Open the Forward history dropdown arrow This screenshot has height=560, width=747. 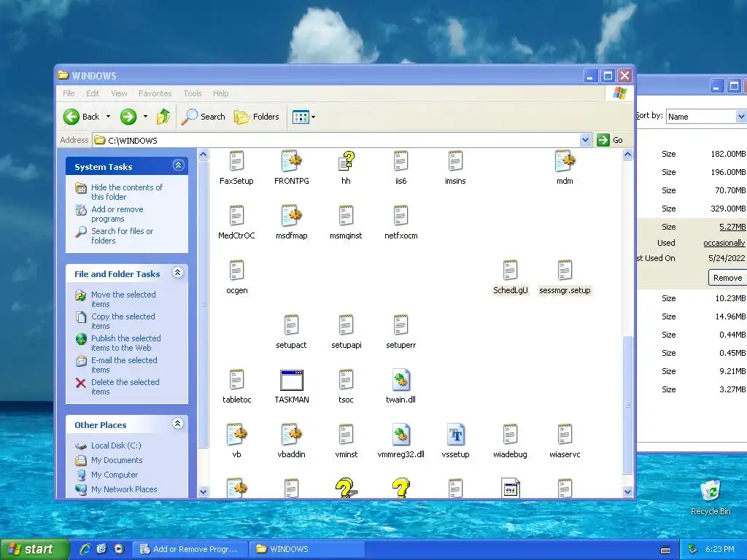pyautogui.click(x=145, y=117)
